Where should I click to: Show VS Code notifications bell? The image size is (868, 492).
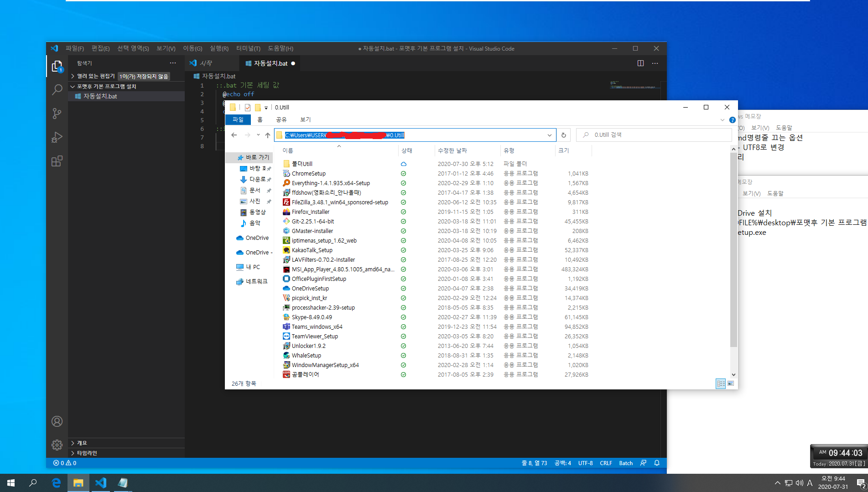(x=657, y=463)
